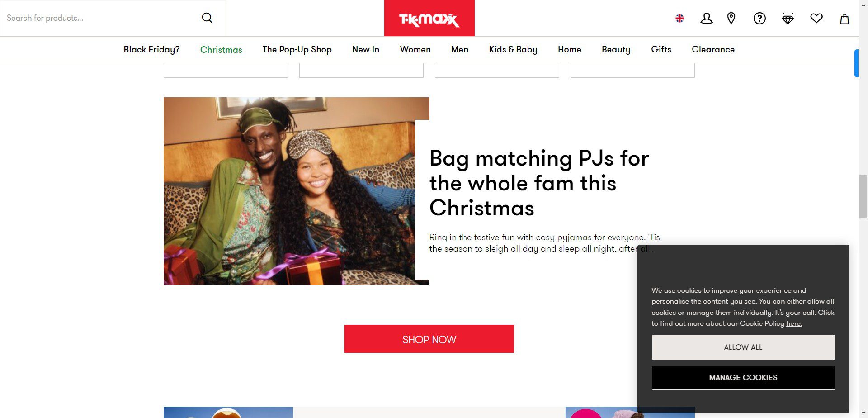Open the Christmas menu item
Image resolution: width=868 pixels, height=418 pixels.
(x=221, y=49)
